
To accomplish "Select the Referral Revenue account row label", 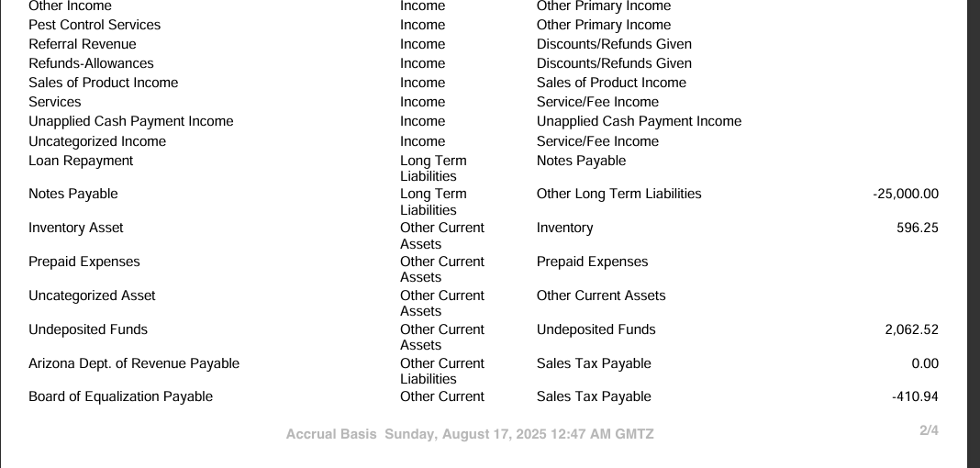I will coord(83,44).
